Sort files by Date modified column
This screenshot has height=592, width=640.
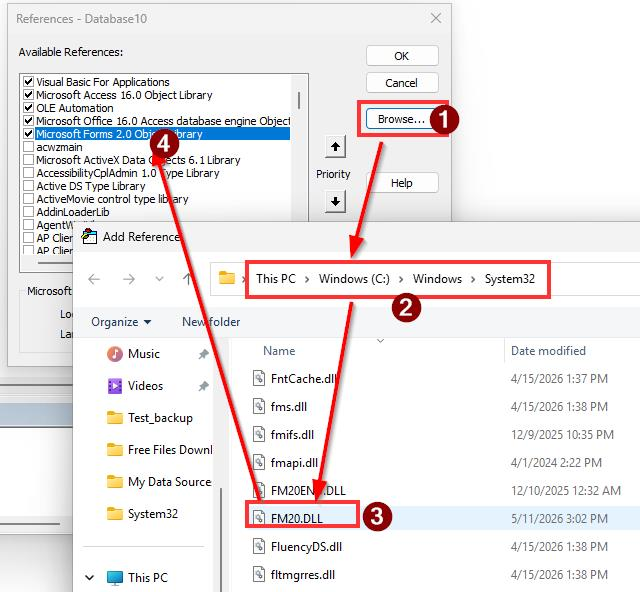click(548, 351)
